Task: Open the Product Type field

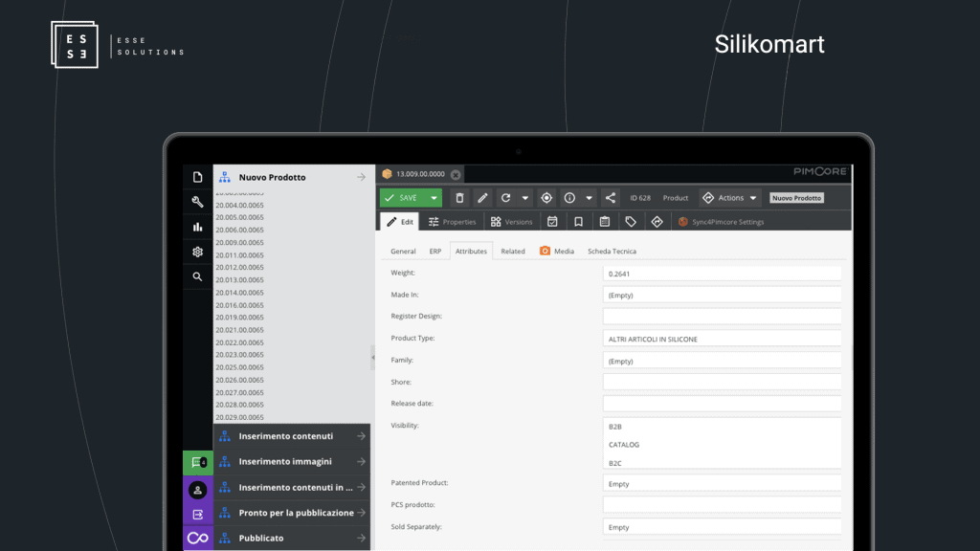Action: 722,339
